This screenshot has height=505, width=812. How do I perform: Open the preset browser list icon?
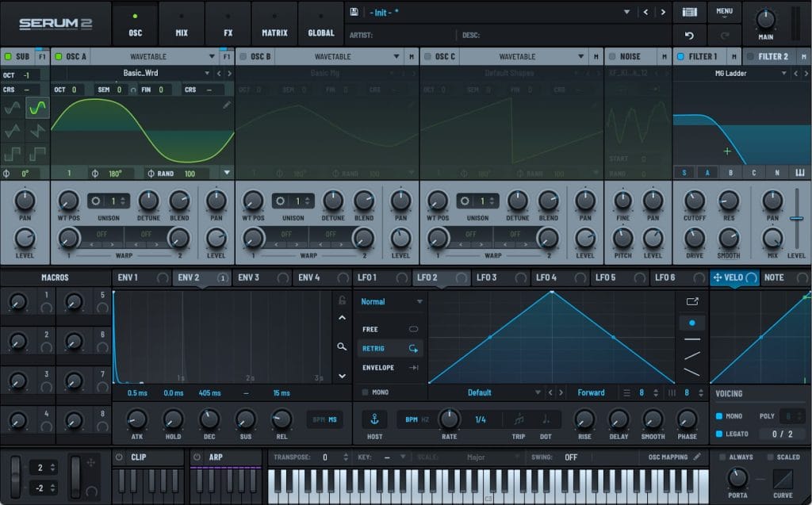click(689, 12)
